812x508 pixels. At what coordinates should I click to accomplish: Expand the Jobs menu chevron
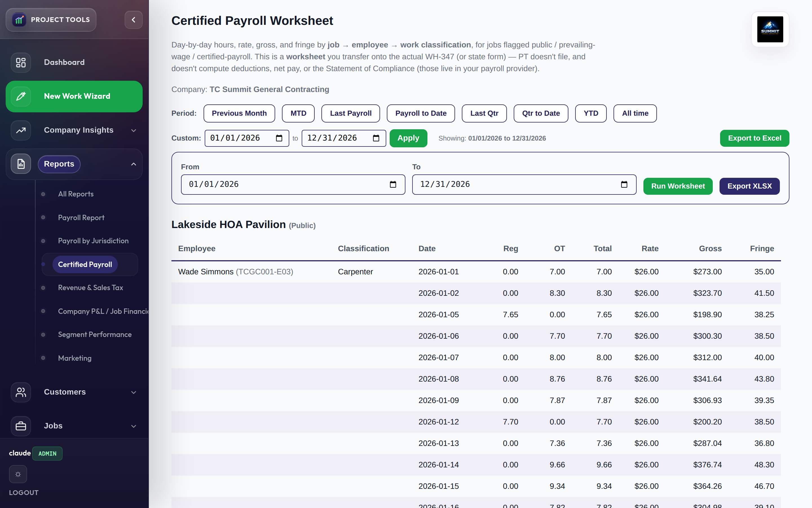(x=134, y=426)
